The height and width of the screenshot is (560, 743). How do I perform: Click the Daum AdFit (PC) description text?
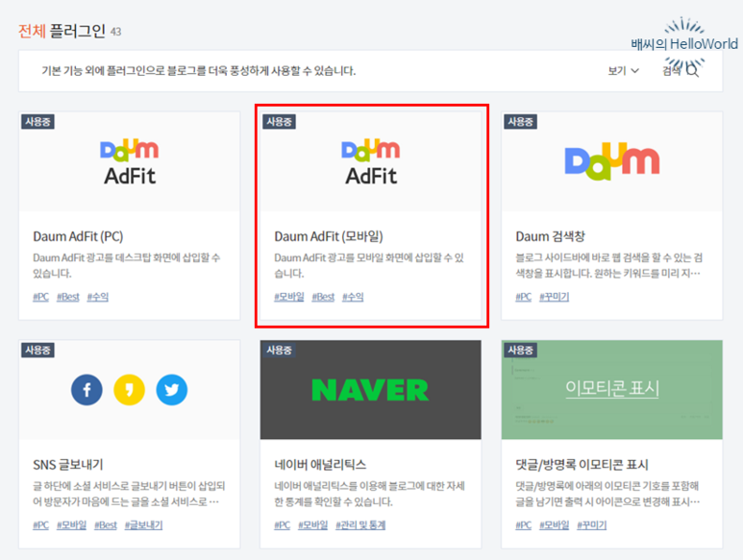click(127, 265)
